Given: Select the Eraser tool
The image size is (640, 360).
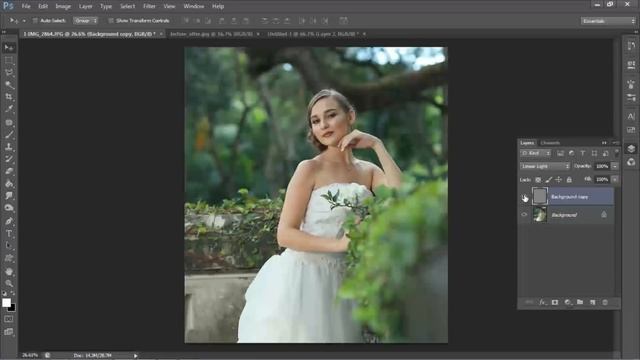Looking at the screenshot, I should [x=9, y=171].
